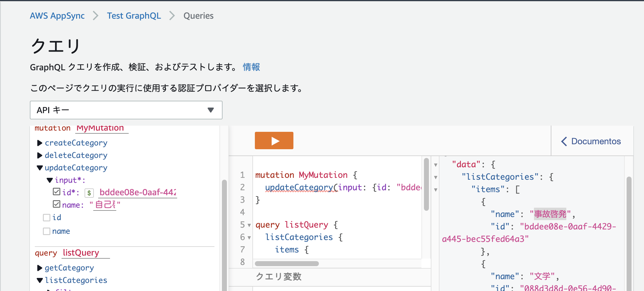
Task: Fold the listCategories block at line 6
Action: click(x=249, y=238)
